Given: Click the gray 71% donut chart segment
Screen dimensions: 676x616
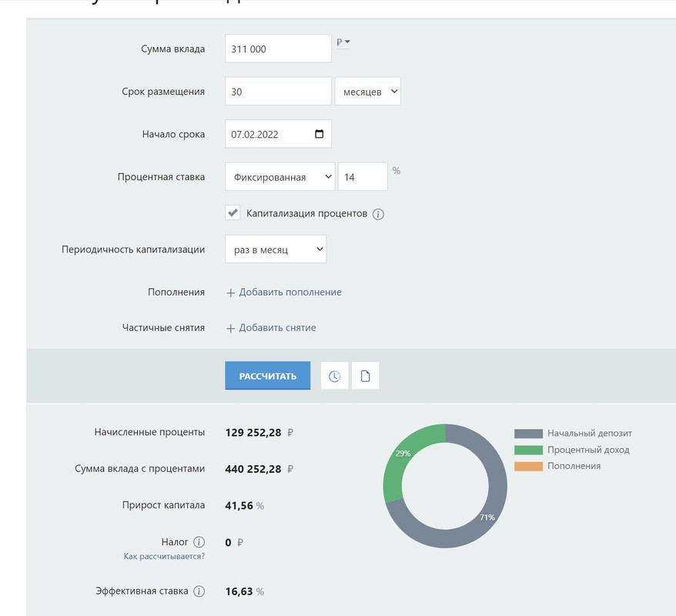Looking at the screenshot, I should click(x=487, y=517).
